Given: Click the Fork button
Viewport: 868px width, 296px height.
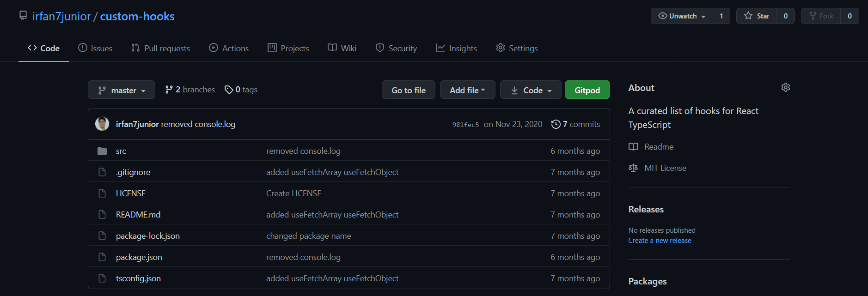Looking at the screenshot, I should 821,16.
